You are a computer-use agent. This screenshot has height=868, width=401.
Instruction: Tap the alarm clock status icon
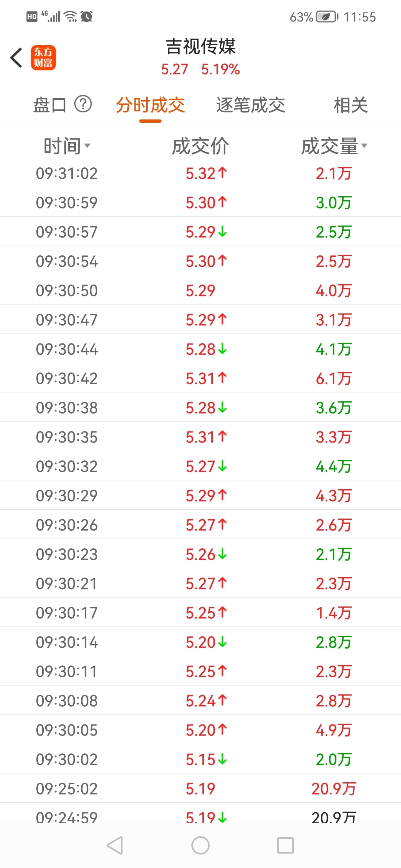pos(87,17)
